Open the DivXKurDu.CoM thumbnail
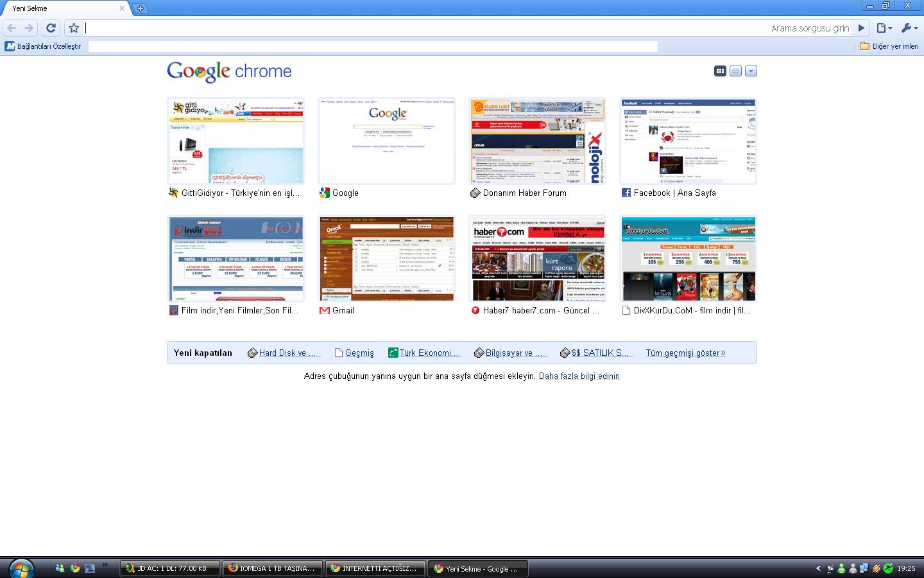Image resolution: width=924 pixels, height=578 pixels. [688, 259]
